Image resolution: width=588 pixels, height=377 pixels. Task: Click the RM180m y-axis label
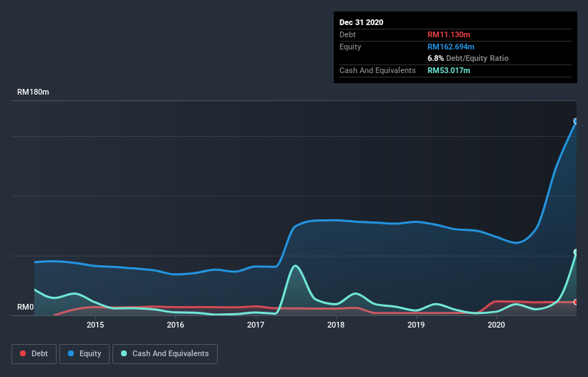coord(33,92)
